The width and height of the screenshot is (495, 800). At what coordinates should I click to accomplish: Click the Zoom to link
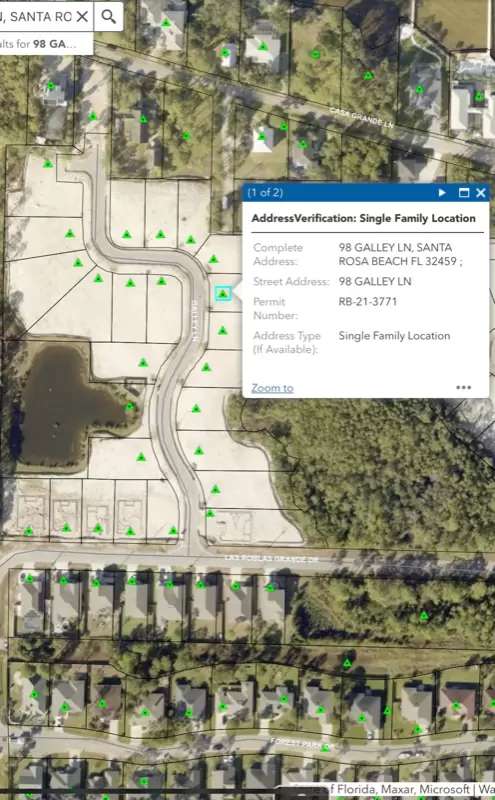coord(273,388)
